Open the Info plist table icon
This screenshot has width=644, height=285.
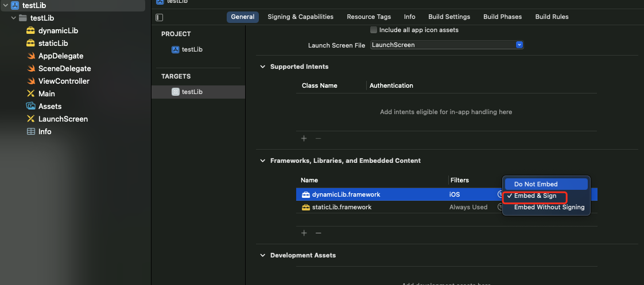click(31, 132)
